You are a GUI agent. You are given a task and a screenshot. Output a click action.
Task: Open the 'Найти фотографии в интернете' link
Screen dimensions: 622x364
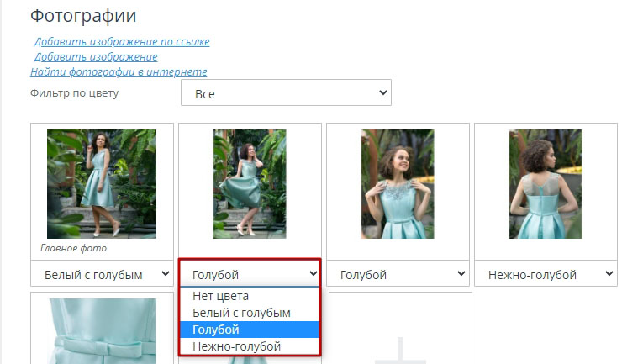[x=119, y=72]
